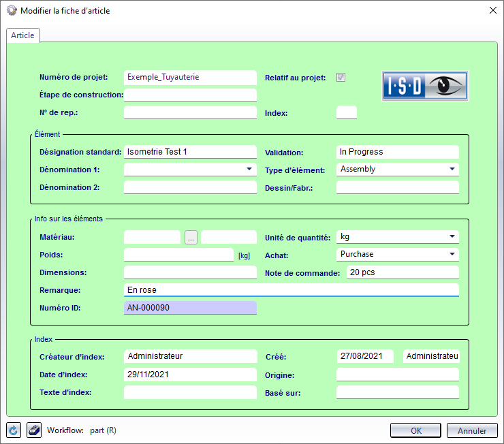Select the Article tab
This screenshot has height=444, width=504.
click(x=22, y=35)
